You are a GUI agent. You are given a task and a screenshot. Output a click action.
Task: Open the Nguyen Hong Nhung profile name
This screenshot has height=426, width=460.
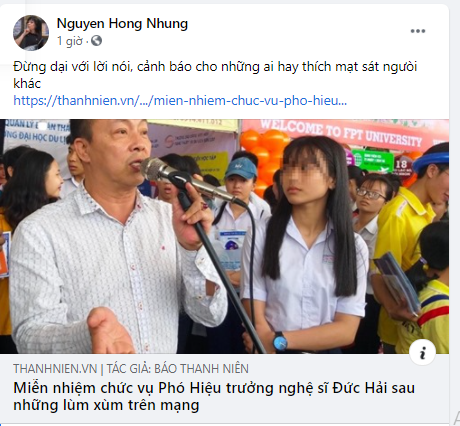[x=122, y=23]
